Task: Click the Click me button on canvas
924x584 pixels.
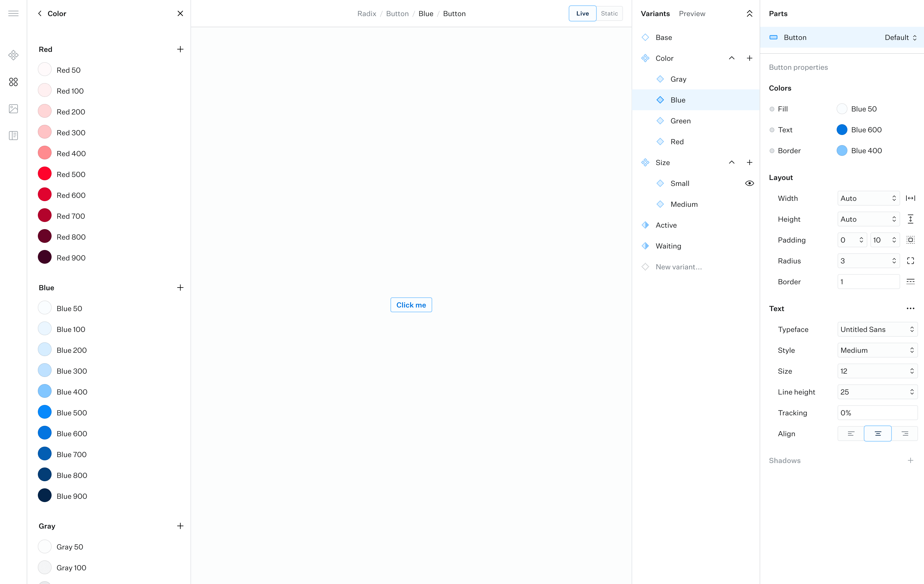Action: pos(411,305)
